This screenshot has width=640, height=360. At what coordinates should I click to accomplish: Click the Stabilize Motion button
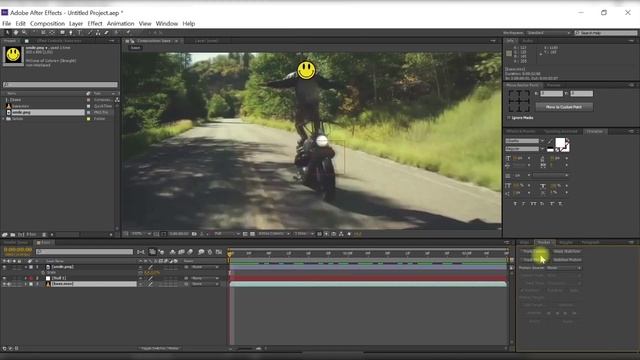point(567,260)
